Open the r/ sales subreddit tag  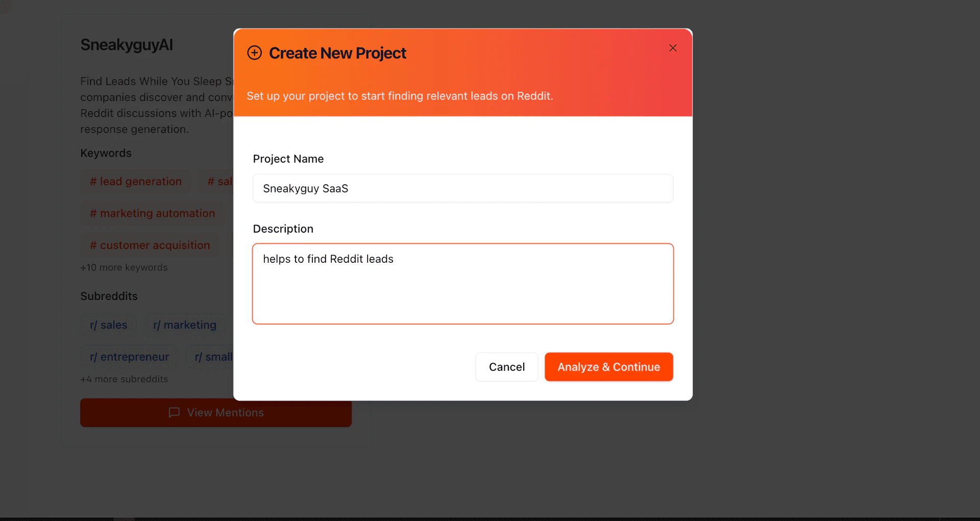point(109,325)
